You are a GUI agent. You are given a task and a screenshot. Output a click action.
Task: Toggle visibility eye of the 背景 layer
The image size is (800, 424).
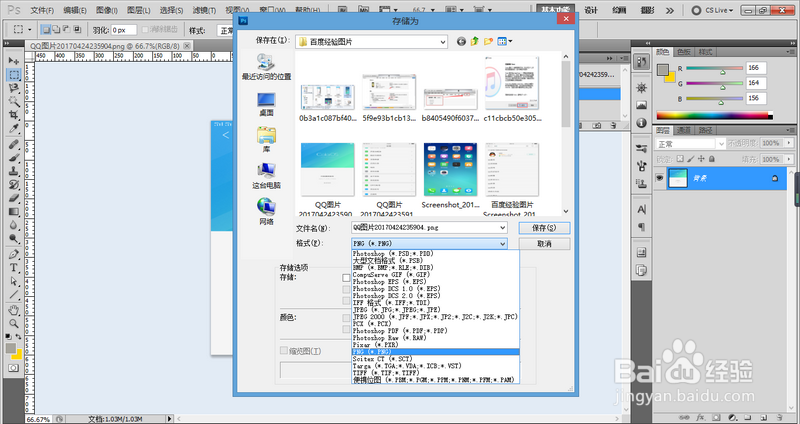coord(660,178)
